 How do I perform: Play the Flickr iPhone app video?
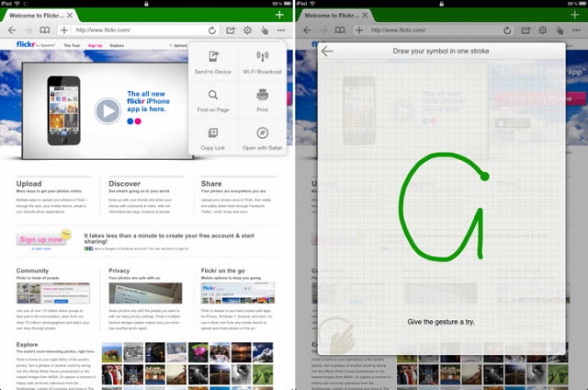click(x=107, y=110)
